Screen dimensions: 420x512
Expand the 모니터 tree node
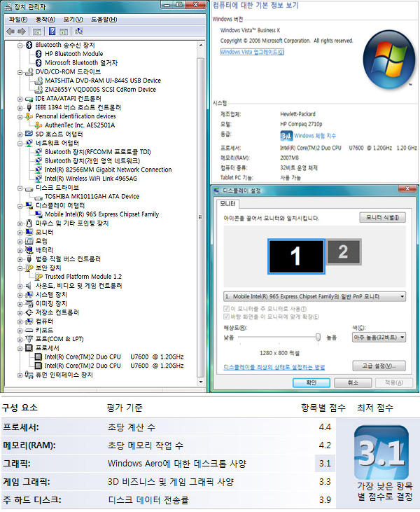(20, 233)
